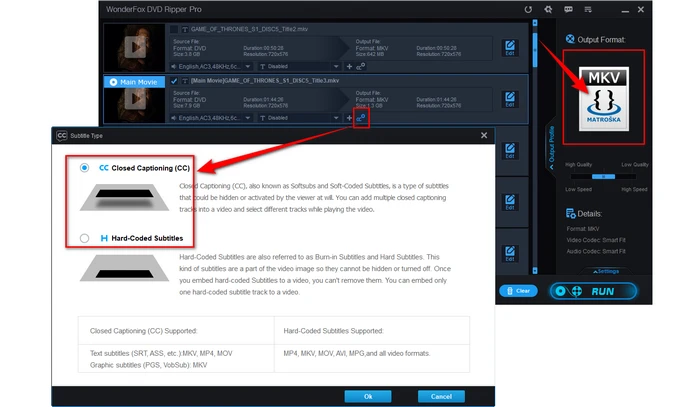
Task: Select the Closed Captioning (CC) radio button
Action: 84,168
